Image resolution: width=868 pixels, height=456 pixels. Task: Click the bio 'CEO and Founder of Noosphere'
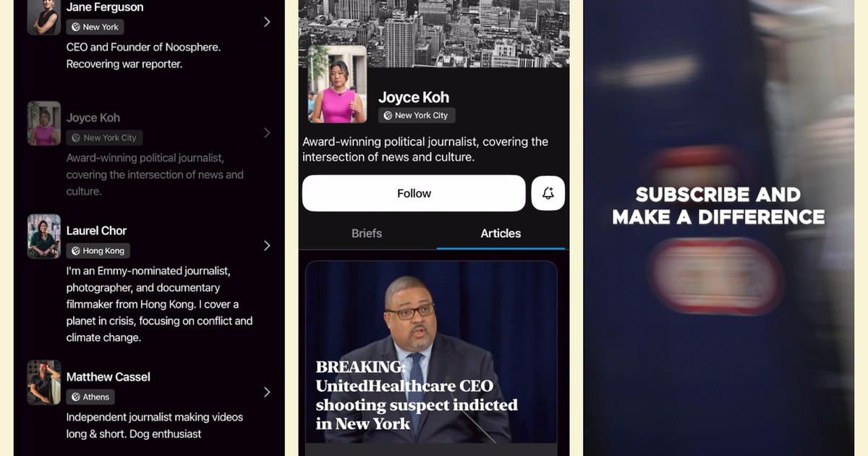[143, 56]
